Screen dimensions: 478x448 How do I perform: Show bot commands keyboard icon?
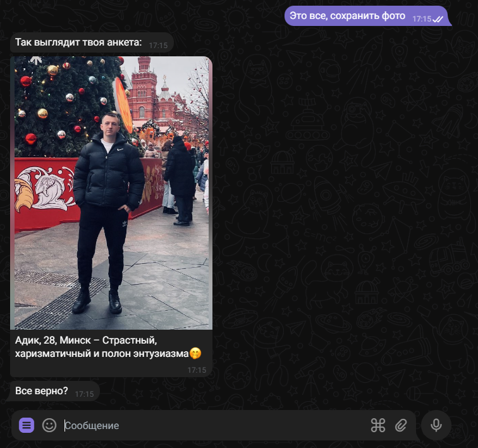377,425
